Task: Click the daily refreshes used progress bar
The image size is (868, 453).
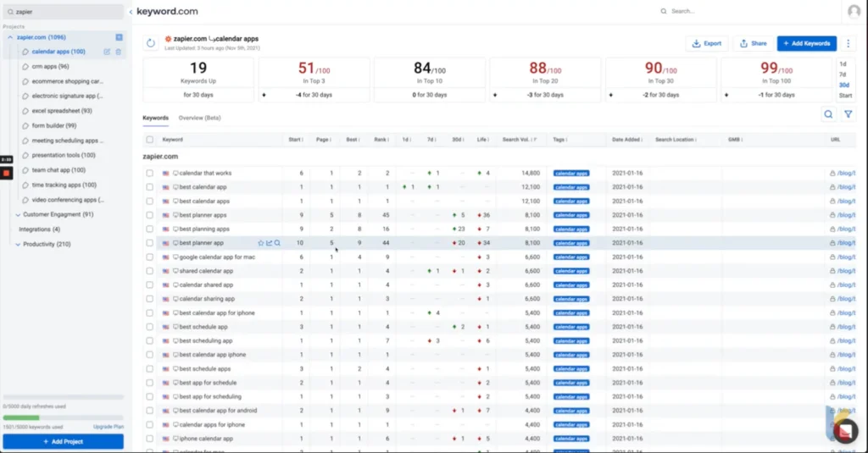Action: [63, 397]
